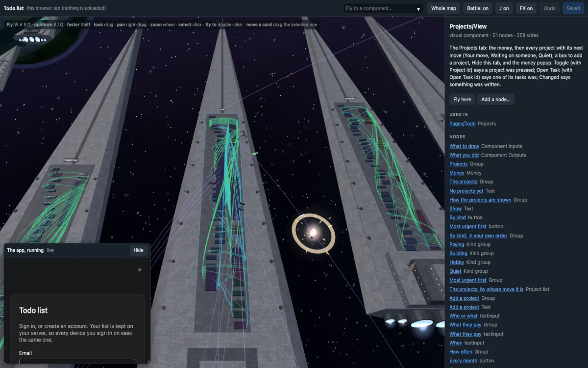Open 'Add a project' Text node link

pyautogui.click(x=465, y=307)
